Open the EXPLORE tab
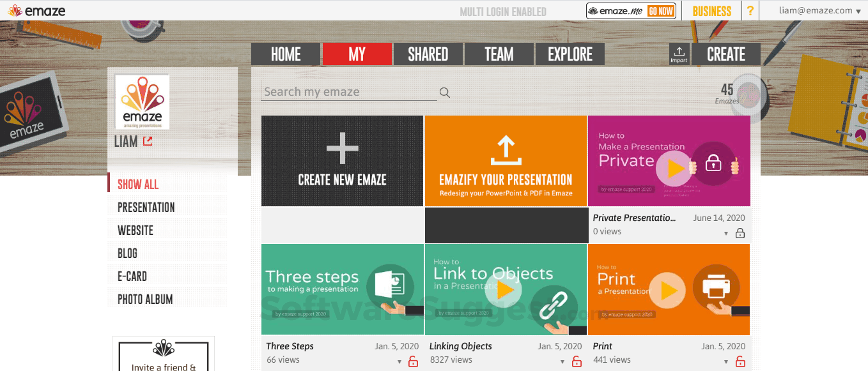 coord(570,54)
